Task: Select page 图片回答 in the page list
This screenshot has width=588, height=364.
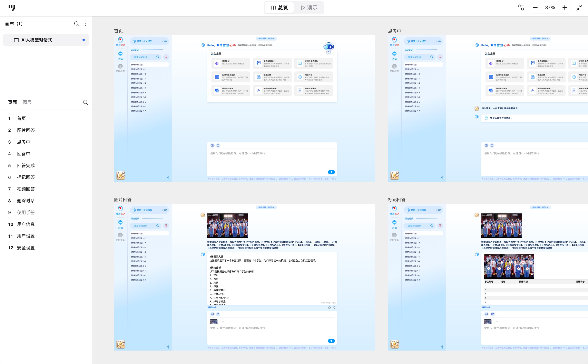Action: point(26,130)
